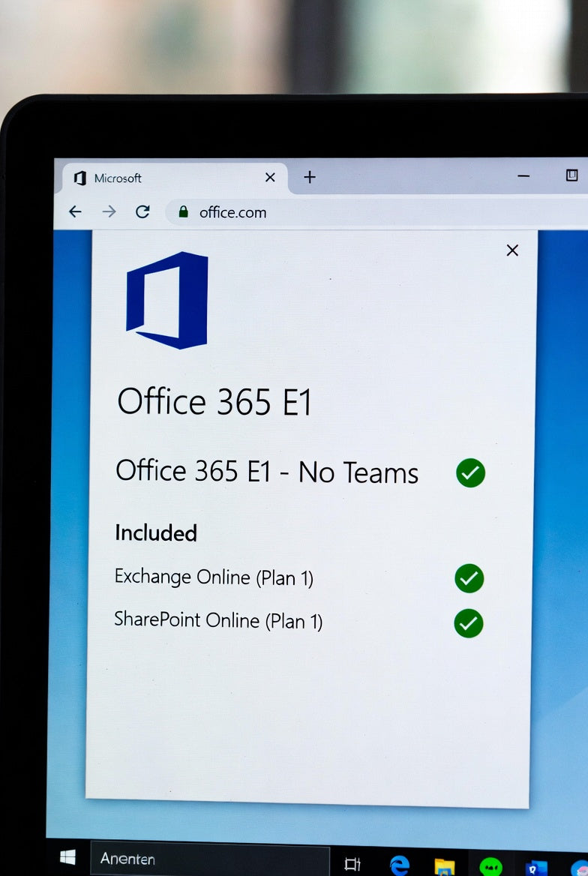This screenshot has height=876, width=588.
Task: Minimize the browser window
Action: pos(523,176)
